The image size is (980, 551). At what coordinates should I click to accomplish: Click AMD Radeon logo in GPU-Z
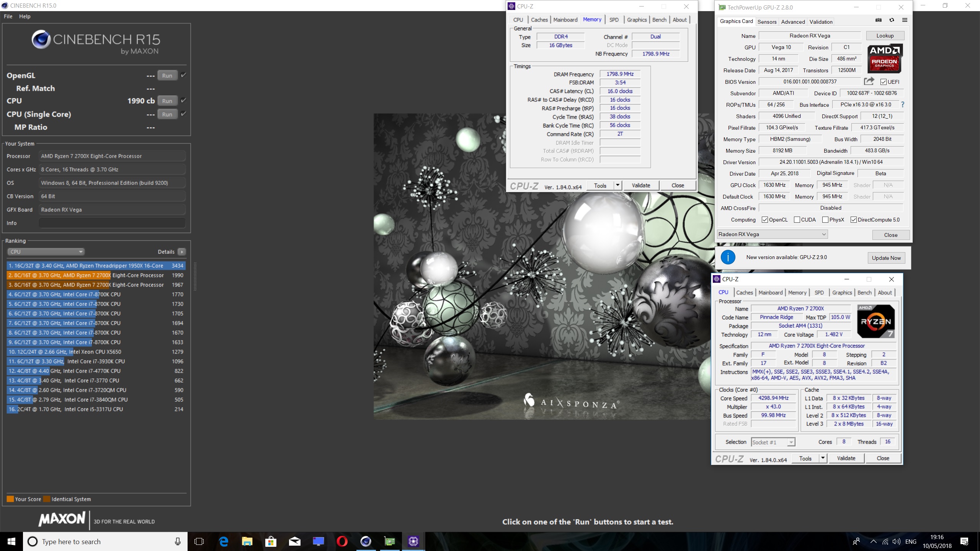tap(885, 58)
